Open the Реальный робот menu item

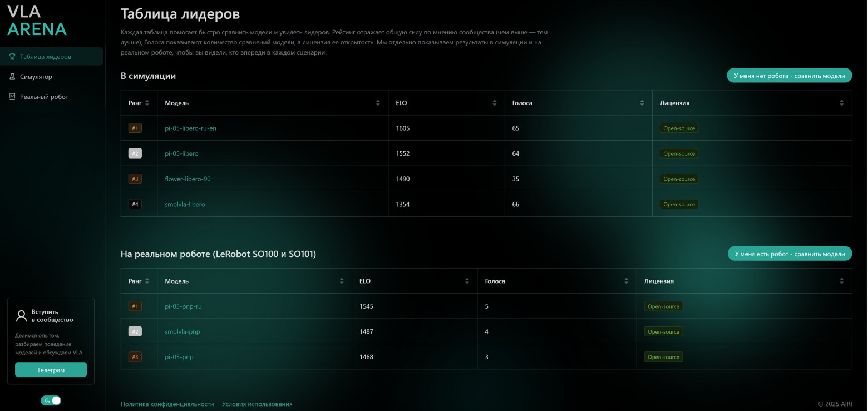pyautogui.click(x=52, y=97)
